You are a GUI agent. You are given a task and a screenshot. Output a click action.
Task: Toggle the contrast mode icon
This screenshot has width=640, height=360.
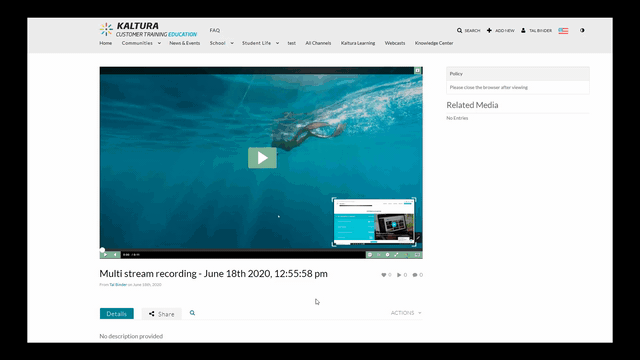click(x=582, y=30)
